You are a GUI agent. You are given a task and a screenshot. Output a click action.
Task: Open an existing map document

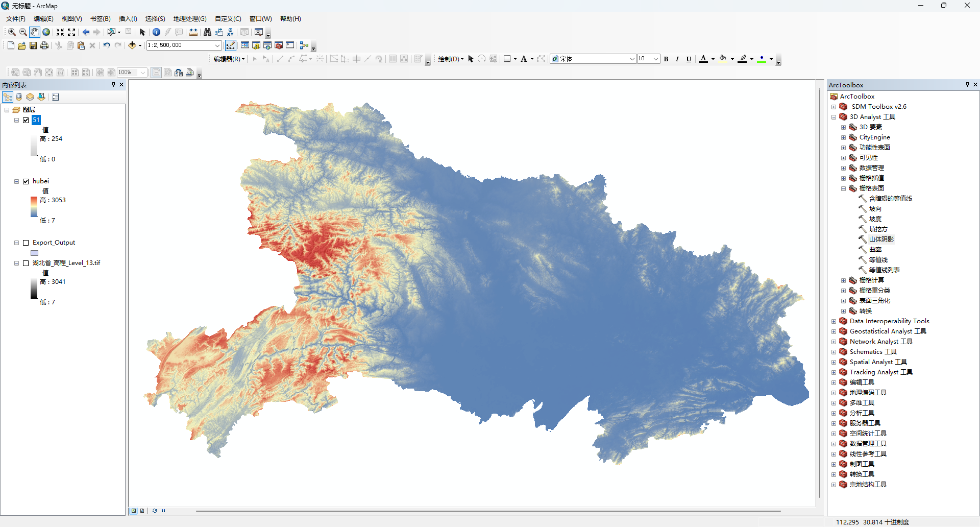22,45
